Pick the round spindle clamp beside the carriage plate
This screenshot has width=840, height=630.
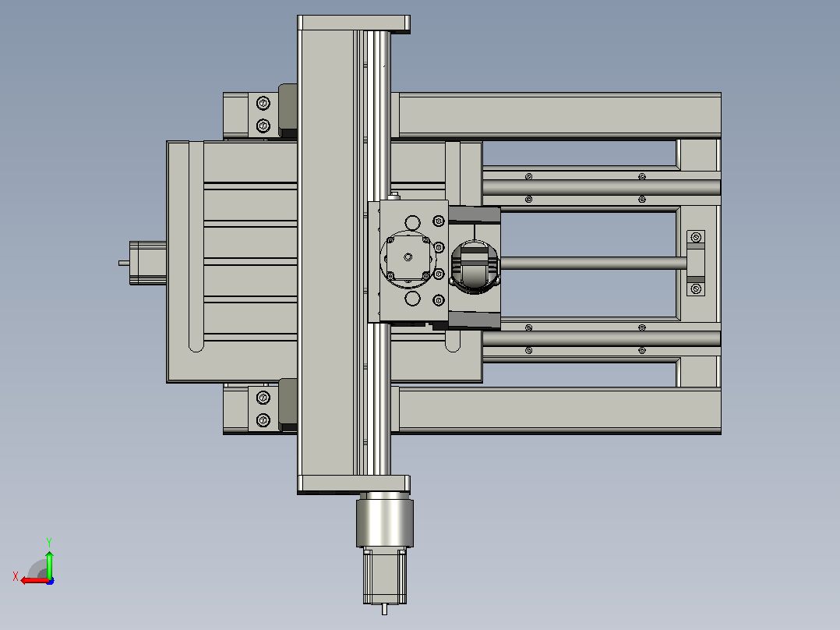coord(475,267)
